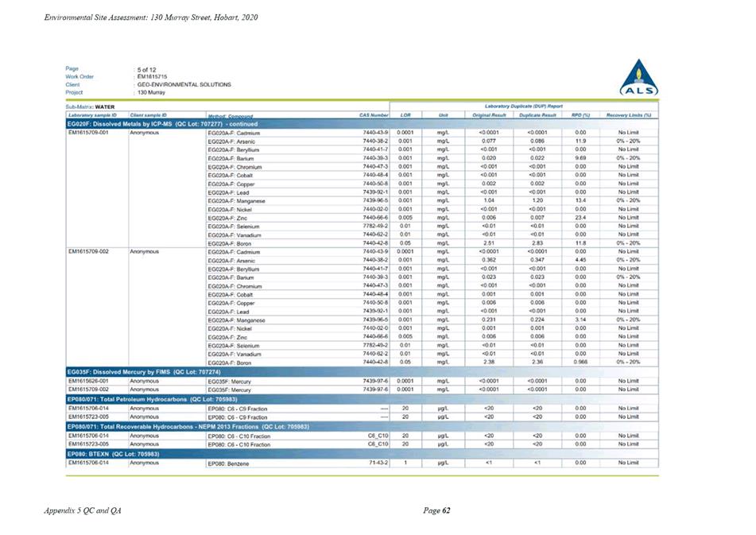Click the page value '5 of 12'
The height and width of the screenshot is (535, 756).
point(146,69)
